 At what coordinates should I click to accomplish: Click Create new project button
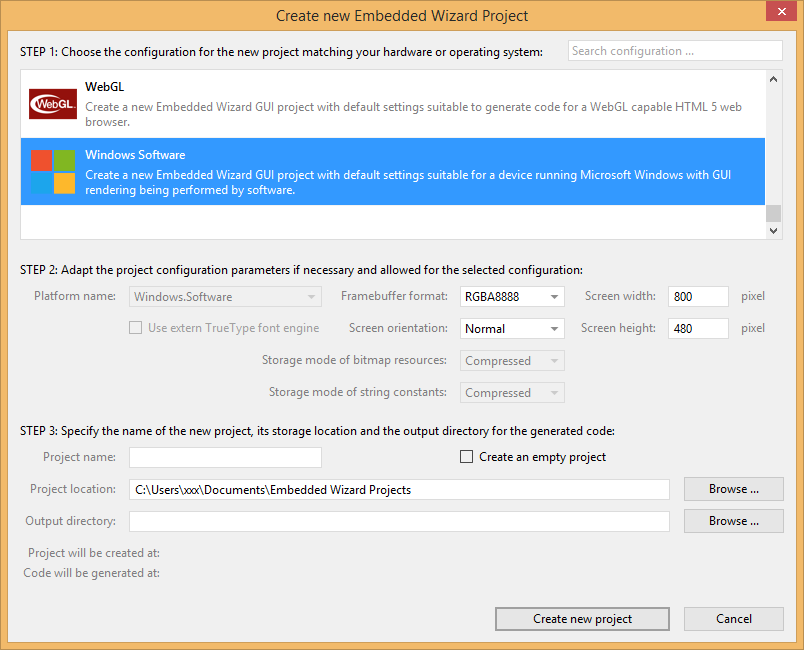click(x=582, y=619)
